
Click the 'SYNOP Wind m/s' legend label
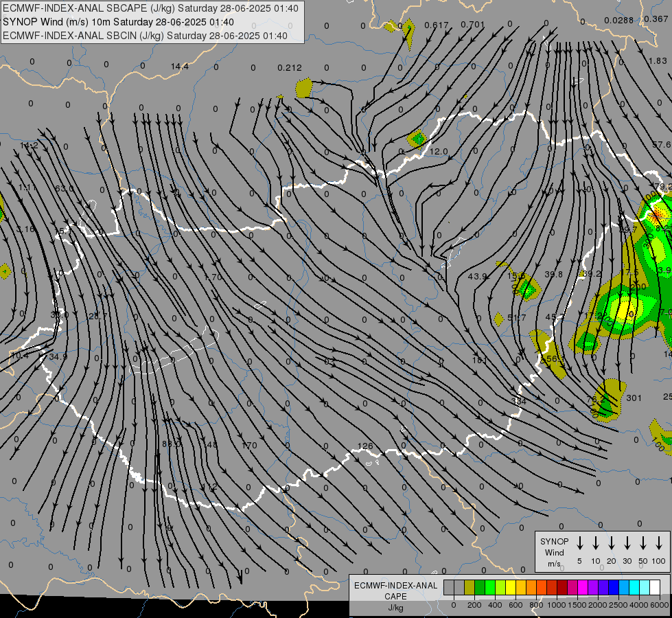(554, 552)
